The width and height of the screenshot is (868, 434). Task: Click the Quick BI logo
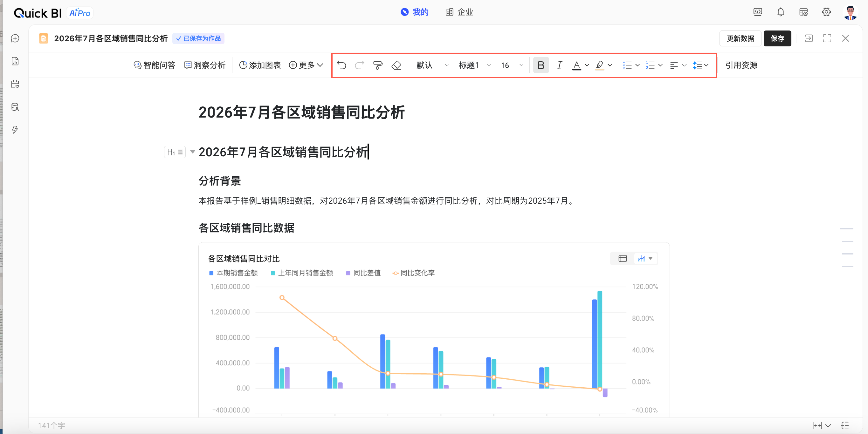pyautogui.click(x=38, y=13)
